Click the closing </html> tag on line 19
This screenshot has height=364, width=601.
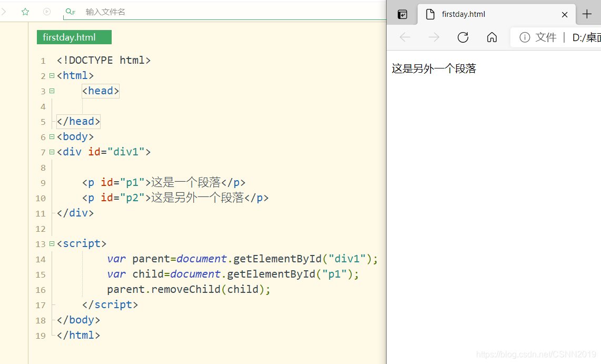78,335
